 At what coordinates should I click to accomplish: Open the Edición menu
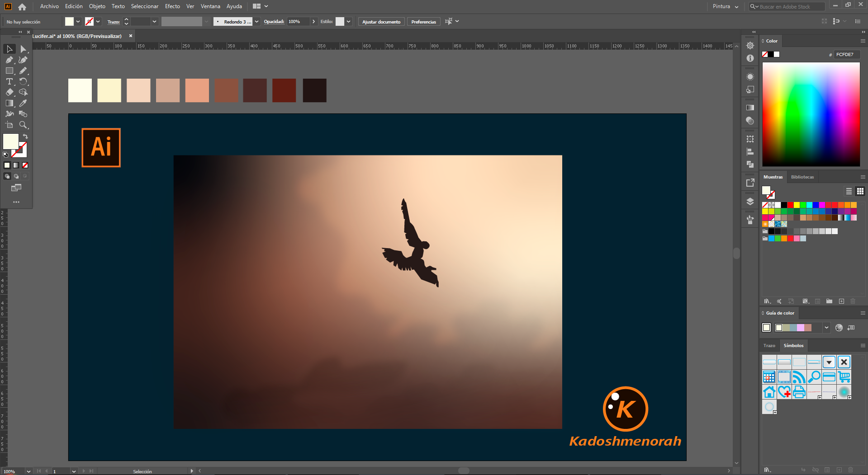click(x=74, y=6)
